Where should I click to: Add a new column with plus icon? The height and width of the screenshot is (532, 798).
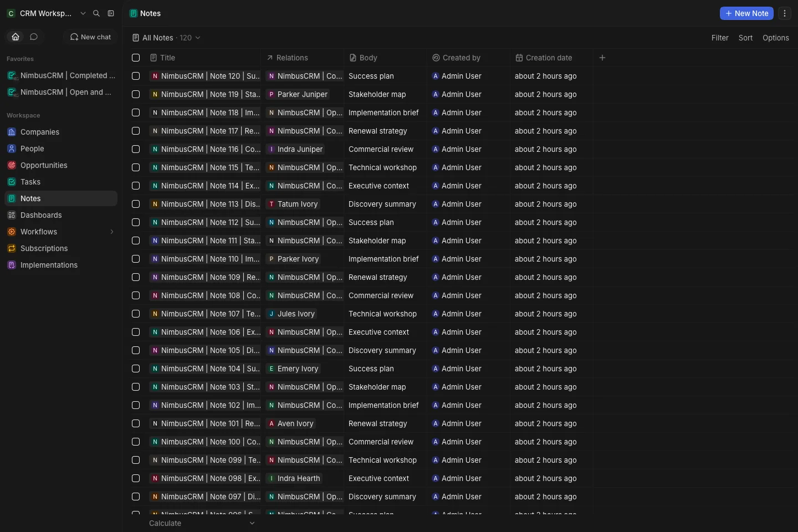pyautogui.click(x=602, y=58)
